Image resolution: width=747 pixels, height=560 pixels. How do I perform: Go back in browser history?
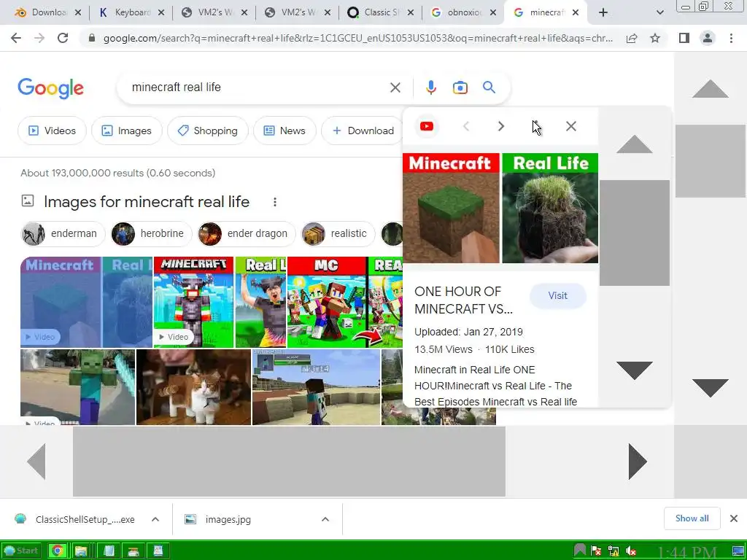[16, 38]
